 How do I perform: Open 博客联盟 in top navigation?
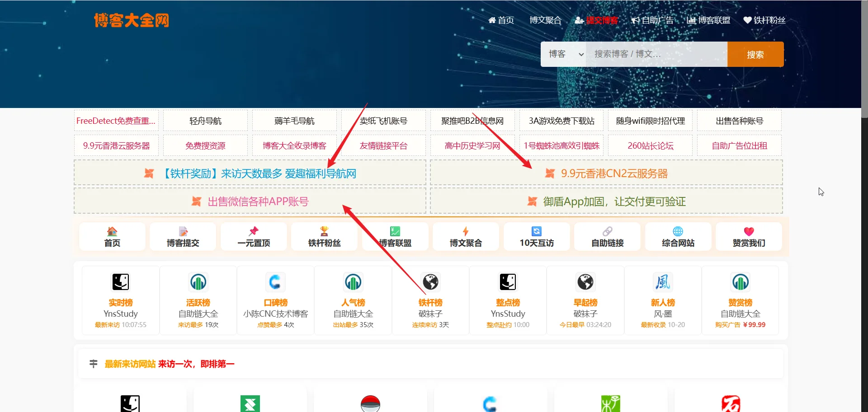point(708,20)
